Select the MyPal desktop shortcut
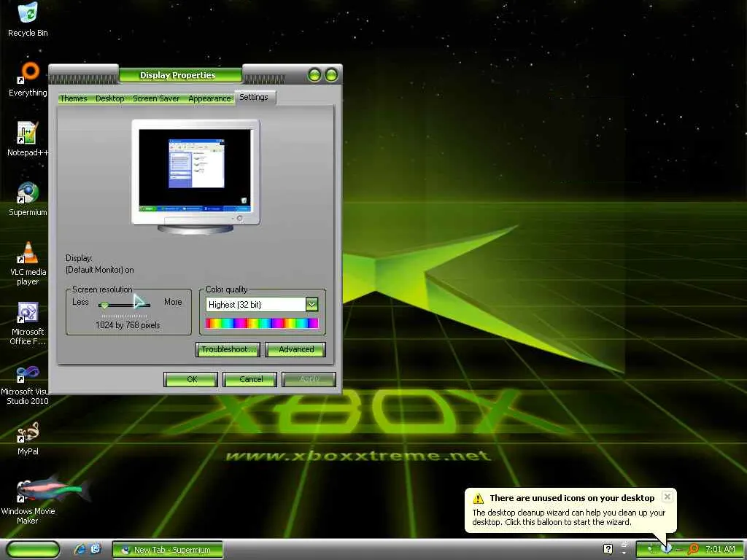Screen dimensions: 747x560 coord(28,438)
